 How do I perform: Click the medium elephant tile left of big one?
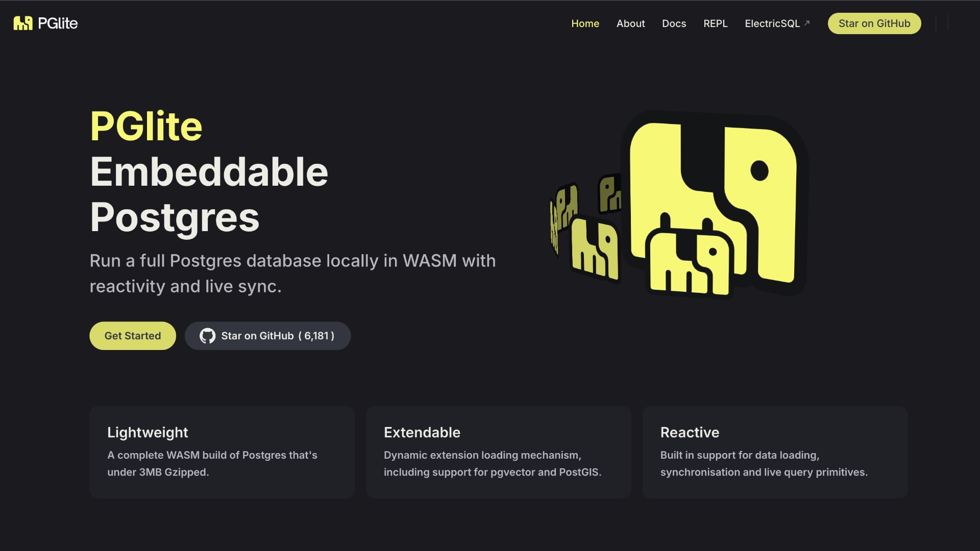pyautogui.click(x=595, y=248)
